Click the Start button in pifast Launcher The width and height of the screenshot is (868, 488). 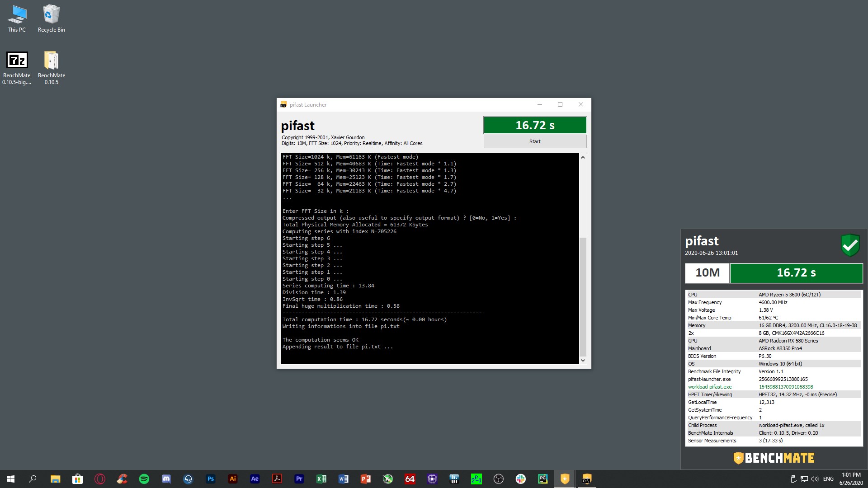click(535, 141)
